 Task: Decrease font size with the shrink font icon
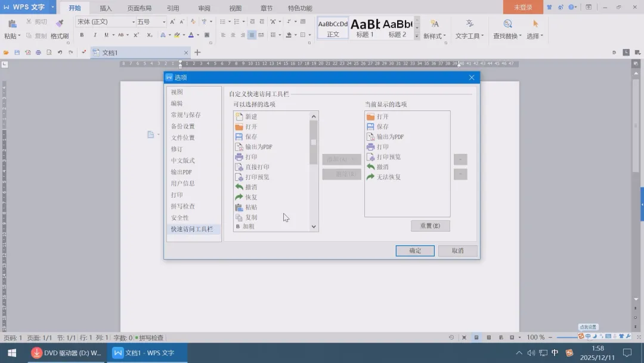(182, 21)
